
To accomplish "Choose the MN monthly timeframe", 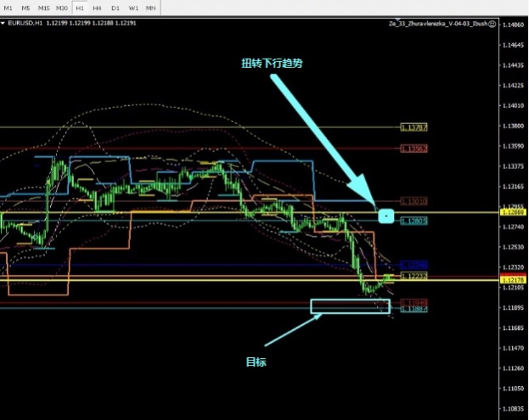I will [x=150, y=7].
